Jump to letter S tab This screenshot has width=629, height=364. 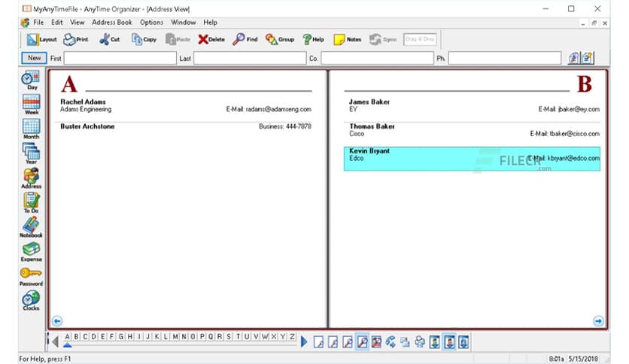pyautogui.click(x=229, y=337)
